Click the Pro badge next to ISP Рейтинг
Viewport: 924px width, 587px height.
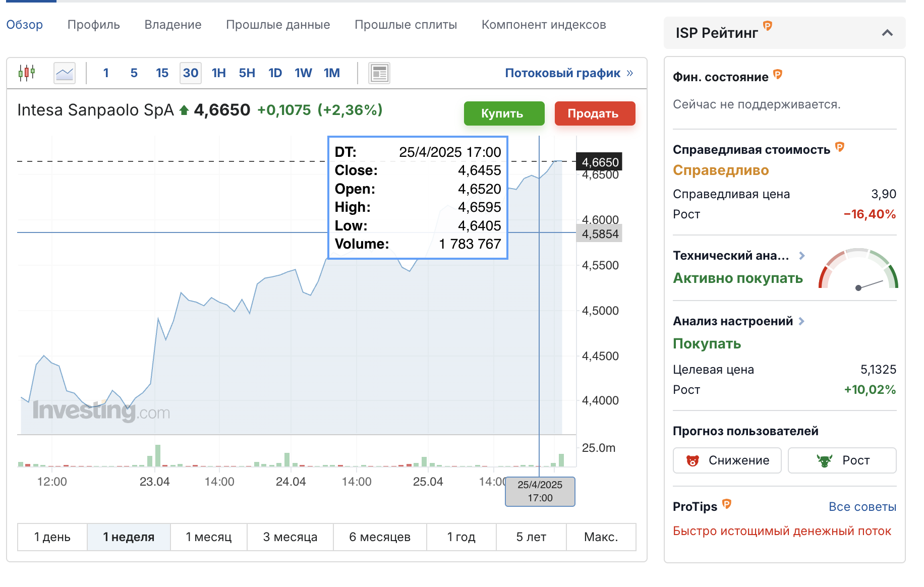[768, 26]
